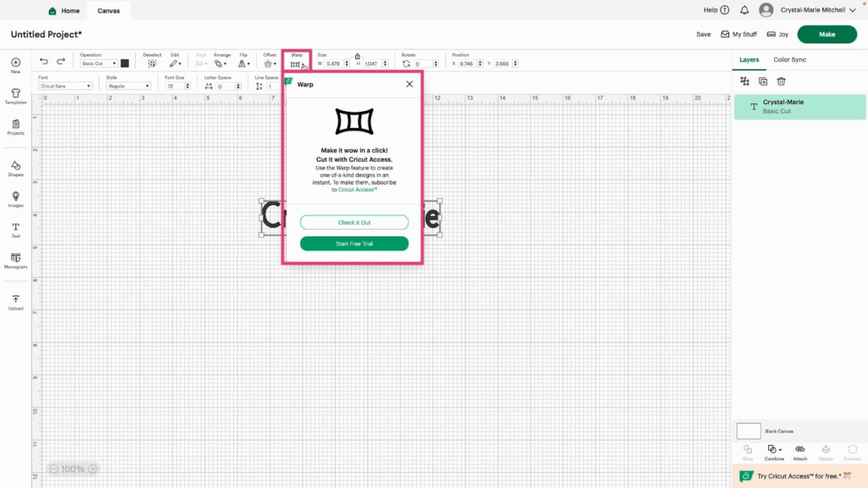
Task: Click the user profile avatar
Action: pyautogui.click(x=766, y=10)
